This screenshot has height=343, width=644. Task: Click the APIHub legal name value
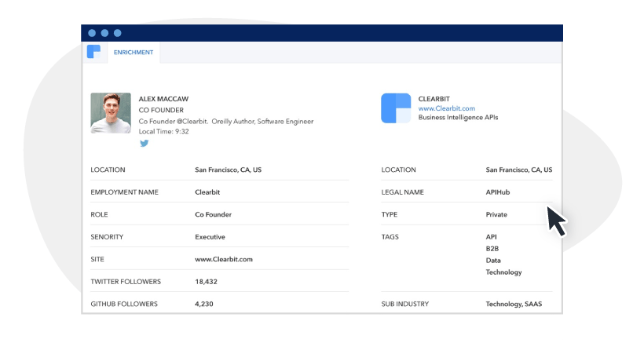pyautogui.click(x=498, y=192)
